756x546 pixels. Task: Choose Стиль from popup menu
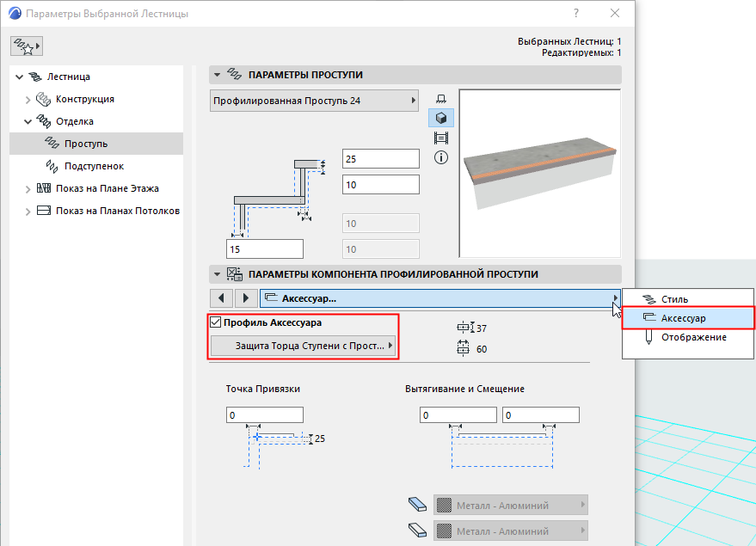tap(688, 299)
